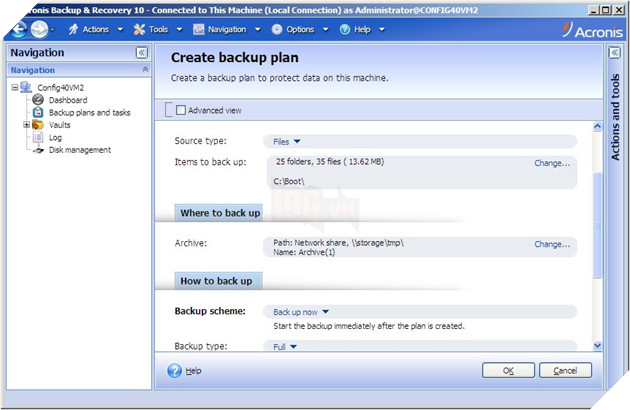This screenshot has width=630, height=410.
Task: Click Change link for items to back up
Action: 552,163
